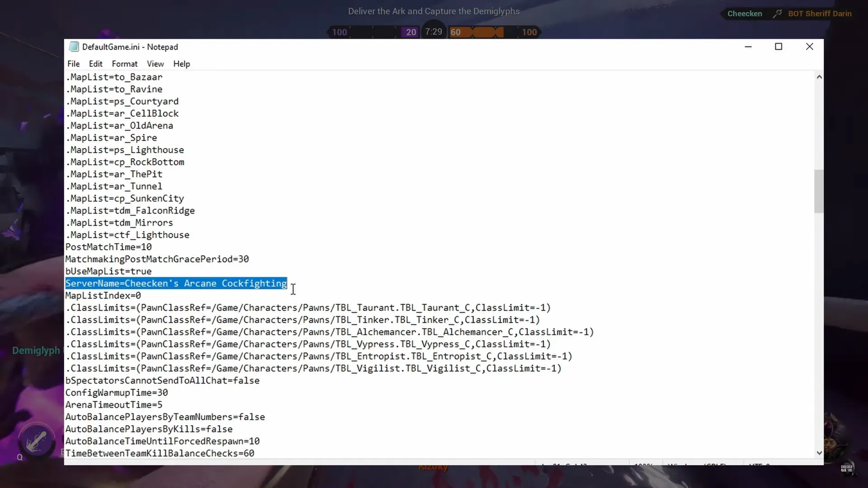This screenshot has height=488, width=868.
Task: Click the scrollbar down arrow
Action: [818, 452]
